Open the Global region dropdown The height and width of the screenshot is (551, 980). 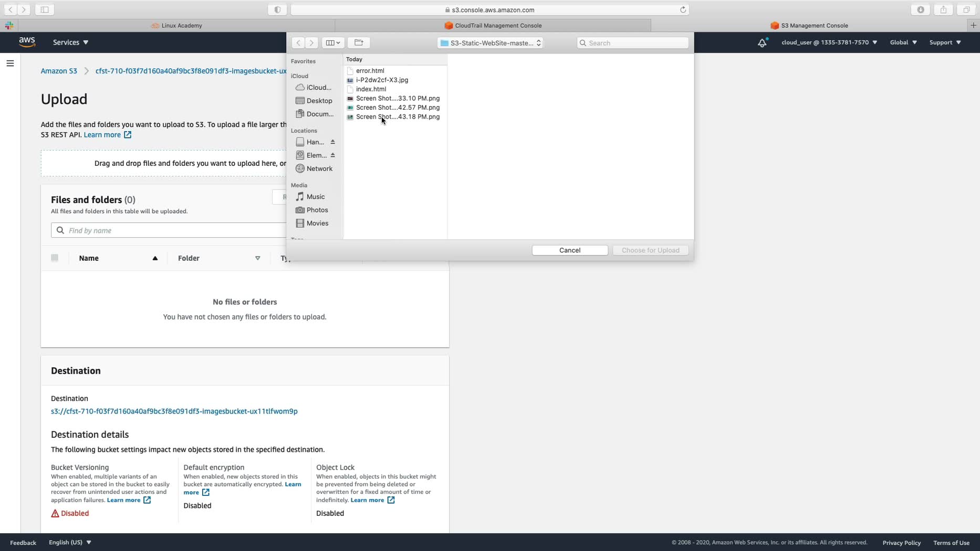point(903,43)
